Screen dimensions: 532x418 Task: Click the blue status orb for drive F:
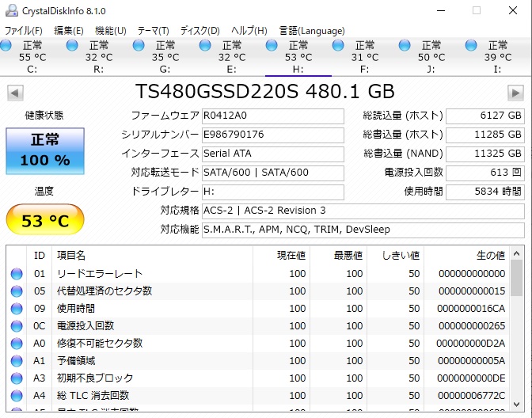(x=338, y=45)
